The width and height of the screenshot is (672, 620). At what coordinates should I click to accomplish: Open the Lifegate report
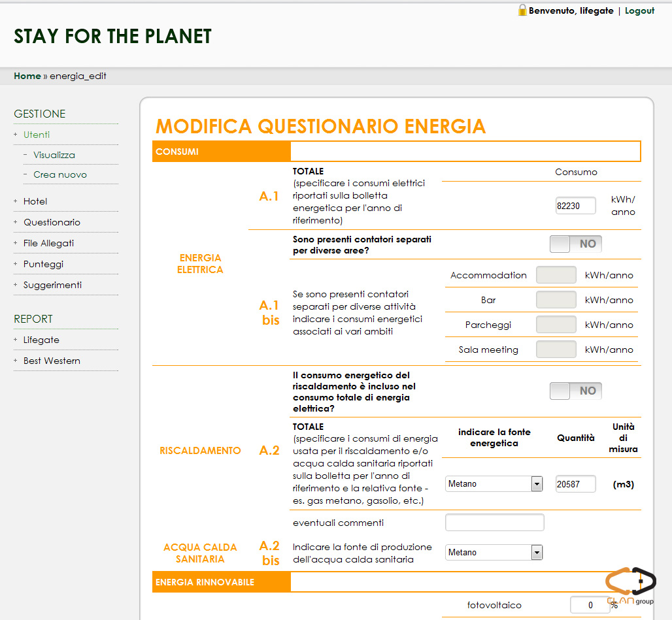41,340
